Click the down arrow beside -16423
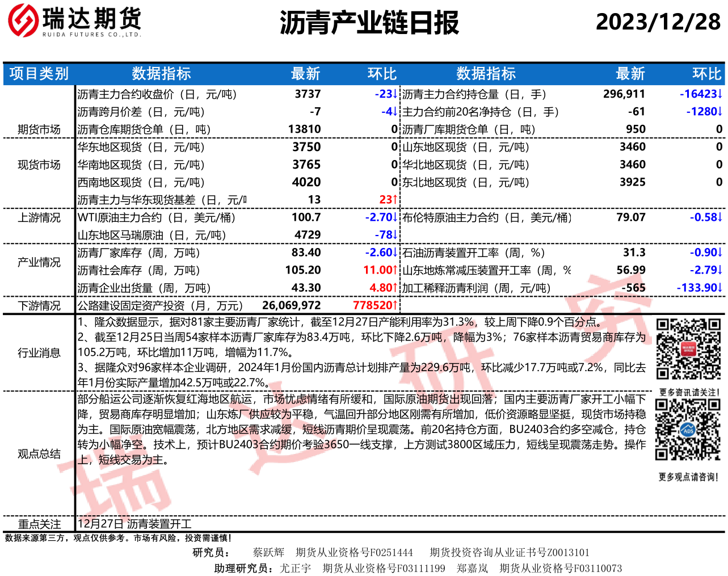This screenshot has width=728, height=576. tap(720, 94)
